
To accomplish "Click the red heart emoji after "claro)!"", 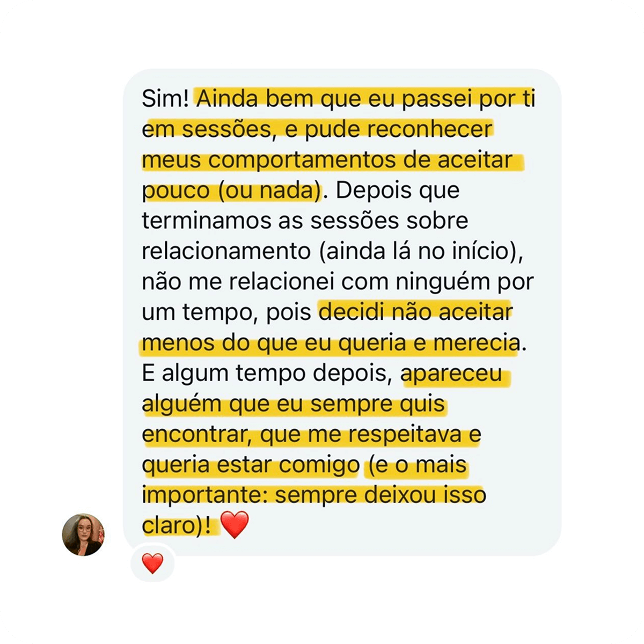I will point(235,524).
